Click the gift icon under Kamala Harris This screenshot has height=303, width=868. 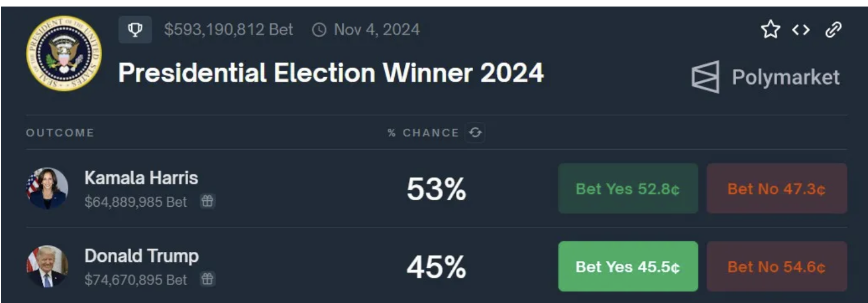click(207, 202)
